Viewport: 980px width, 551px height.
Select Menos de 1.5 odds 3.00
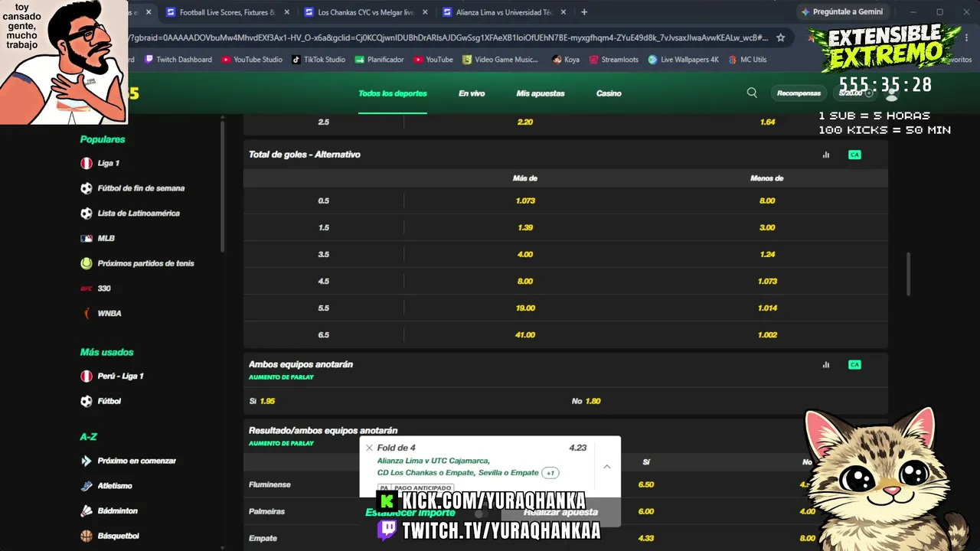767,227
